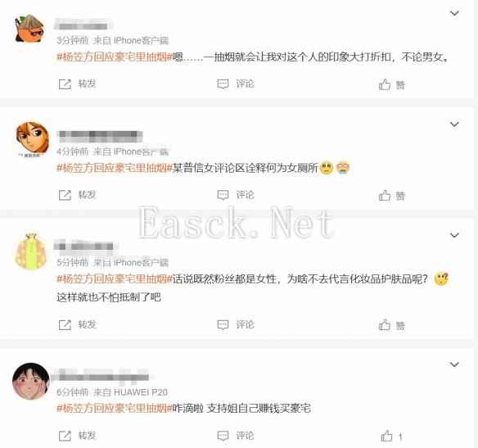Open options chevron on fourth post
The height and width of the screenshot is (448, 478).
click(x=454, y=364)
